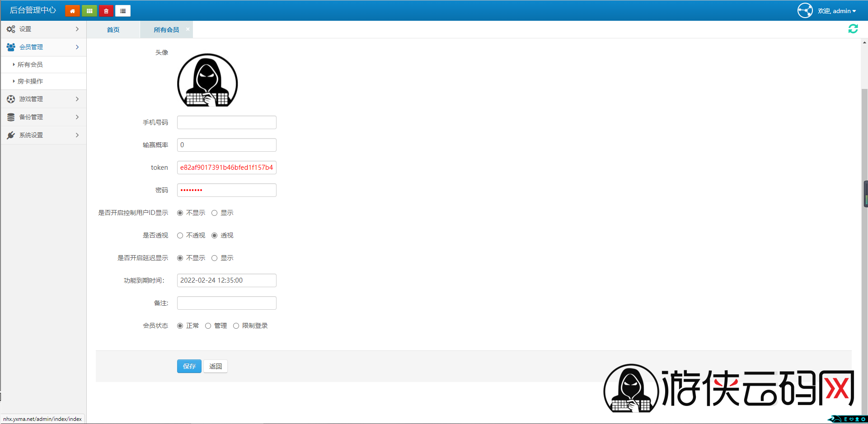Expand the 游戏管理 menu chevron
Screen dimensions: 868x424
coord(77,99)
